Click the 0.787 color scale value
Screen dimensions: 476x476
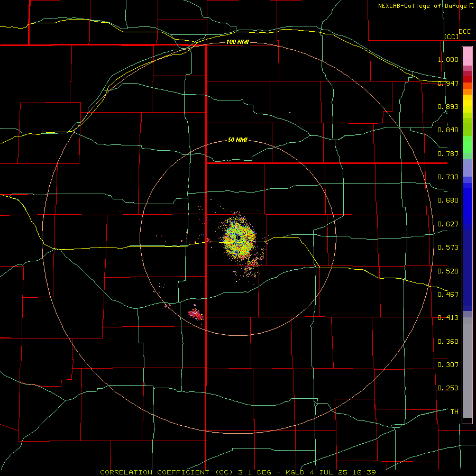click(x=448, y=153)
